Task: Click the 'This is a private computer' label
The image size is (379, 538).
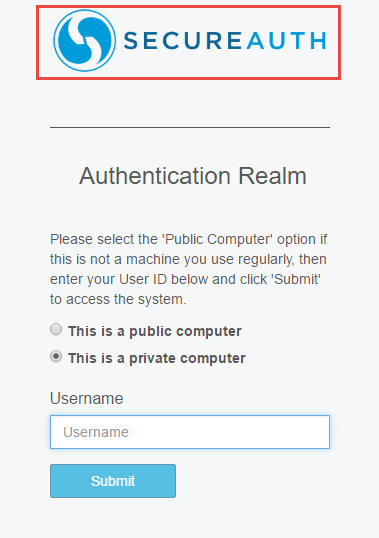Action: [x=157, y=358]
